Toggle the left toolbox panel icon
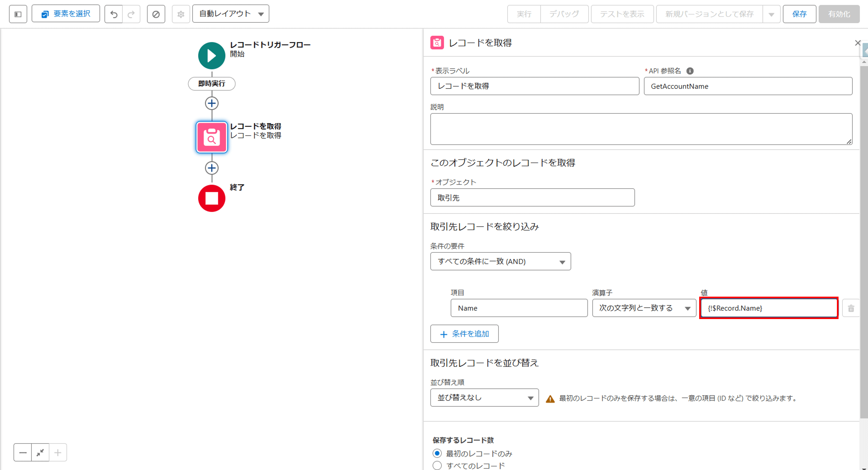Image resolution: width=868 pixels, height=470 pixels. (x=18, y=14)
